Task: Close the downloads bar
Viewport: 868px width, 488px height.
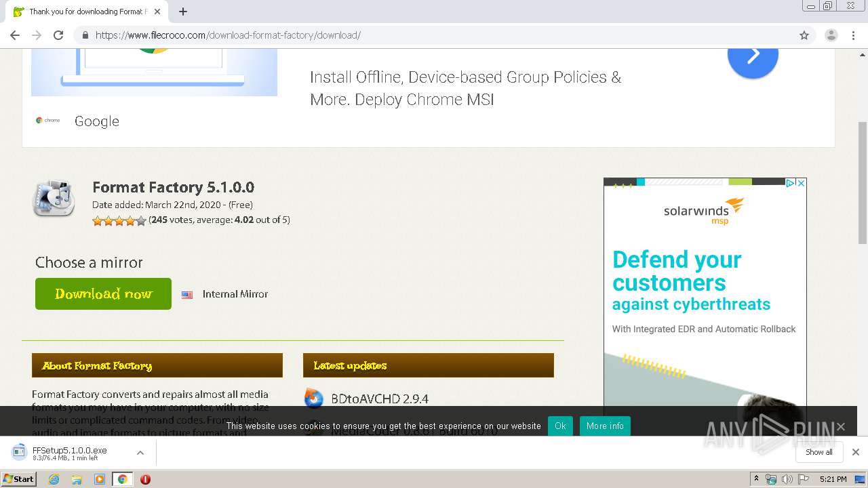Action: point(856,452)
